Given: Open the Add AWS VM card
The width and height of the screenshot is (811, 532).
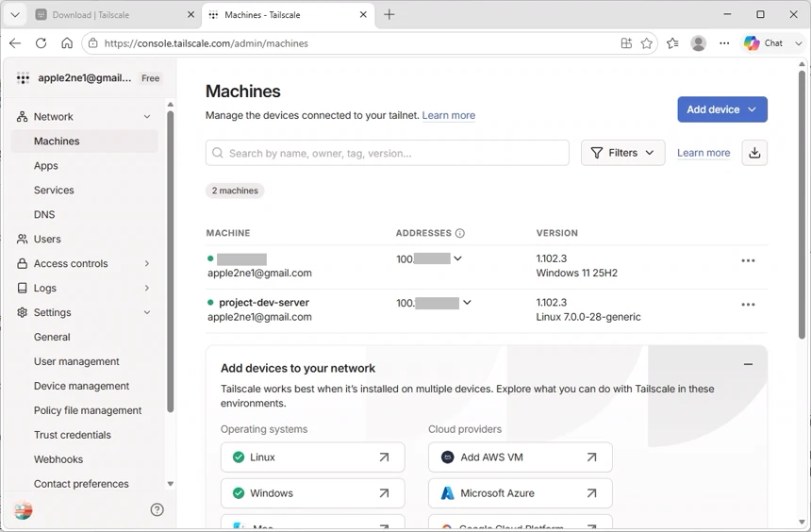Looking at the screenshot, I should pyautogui.click(x=520, y=457).
